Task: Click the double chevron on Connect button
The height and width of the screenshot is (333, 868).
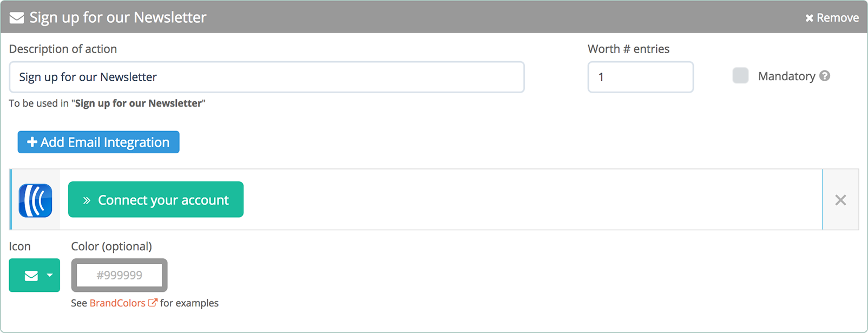Action: point(87,200)
